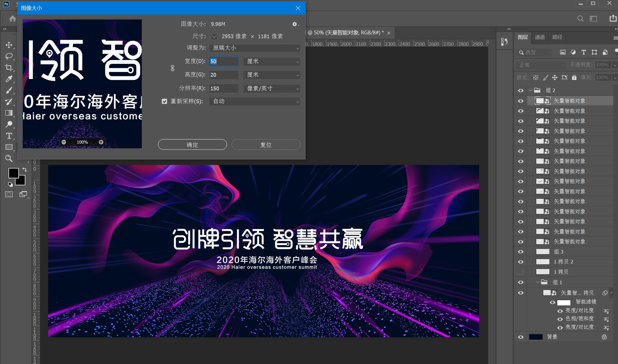Filter layers by shape layers icon
The width and height of the screenshot is (618, 364).
pos(594,52)
